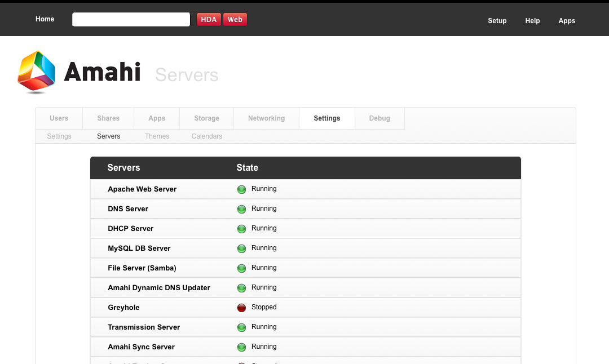Open the Help link
The width and height of the screenshot is (609, 364).
pyautogui.click(x=532, y=21)
